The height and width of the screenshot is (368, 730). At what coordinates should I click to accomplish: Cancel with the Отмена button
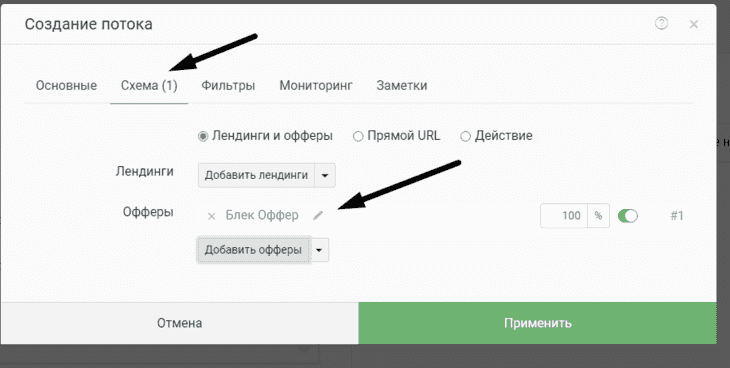[x=180, y=323]
